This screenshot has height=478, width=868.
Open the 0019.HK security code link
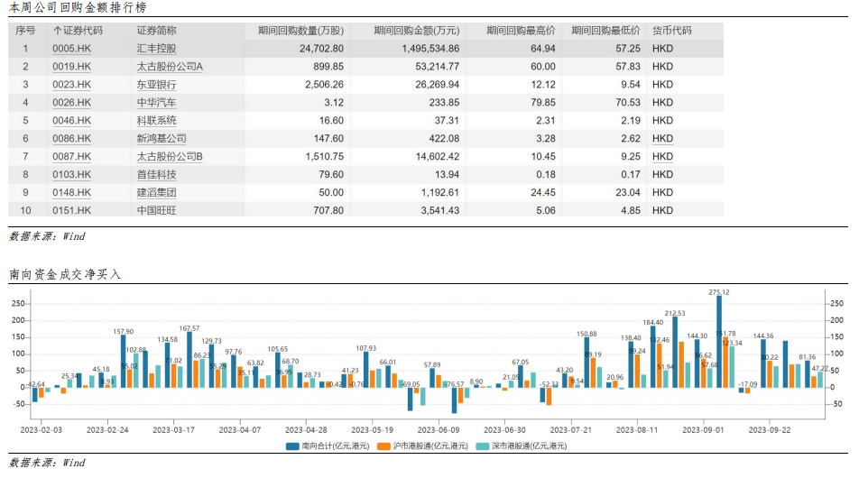[x=71, y=67]
